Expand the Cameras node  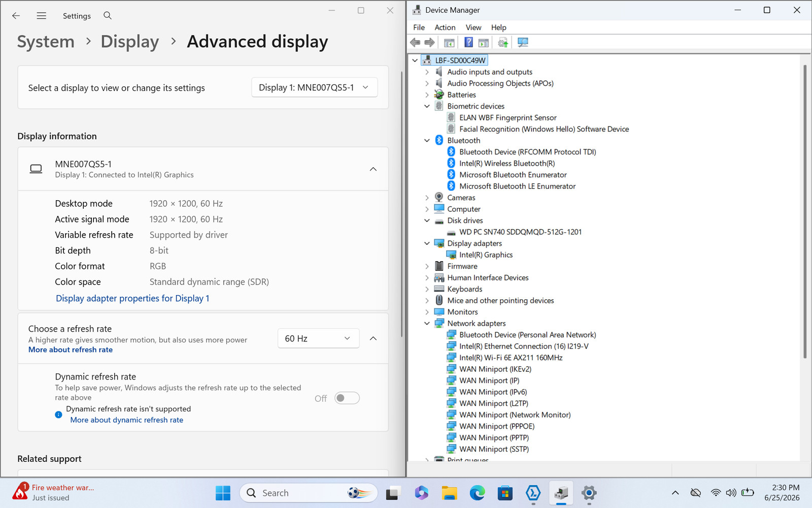click(427, 198)
